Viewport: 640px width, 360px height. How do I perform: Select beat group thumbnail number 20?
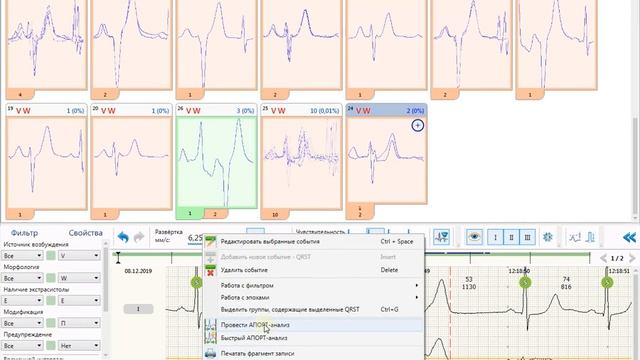click(131, 162)
